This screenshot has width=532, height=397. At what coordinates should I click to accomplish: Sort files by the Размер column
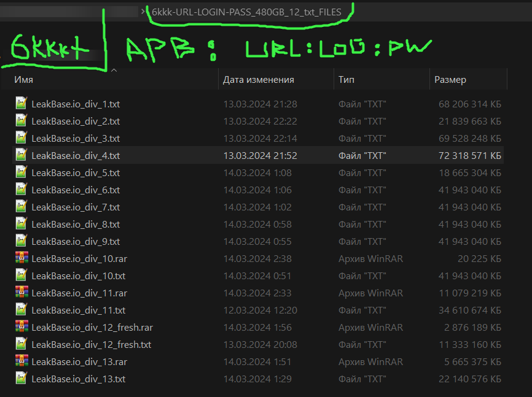point(450,80)
